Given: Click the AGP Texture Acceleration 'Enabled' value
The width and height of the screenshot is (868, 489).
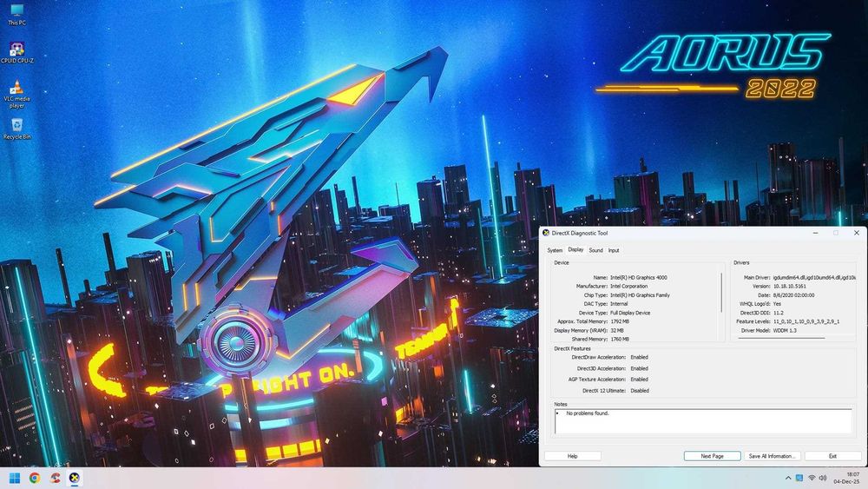Looking at the screenshot, I should pyautogui.click(x=639, y=380).
